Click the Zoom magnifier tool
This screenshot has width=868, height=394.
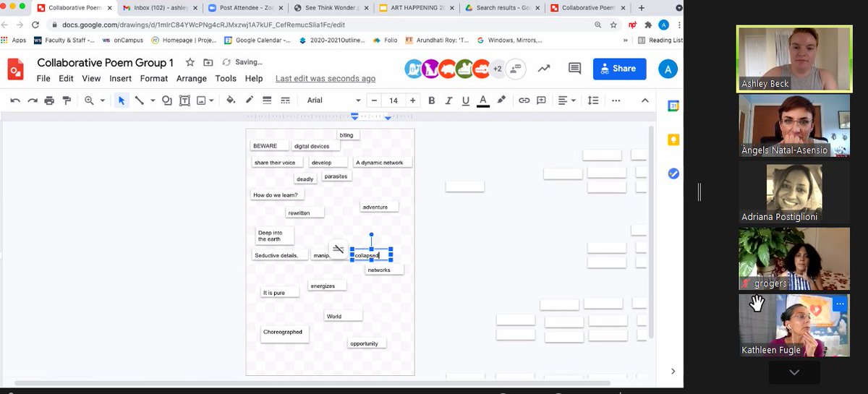tap(90, 100)
